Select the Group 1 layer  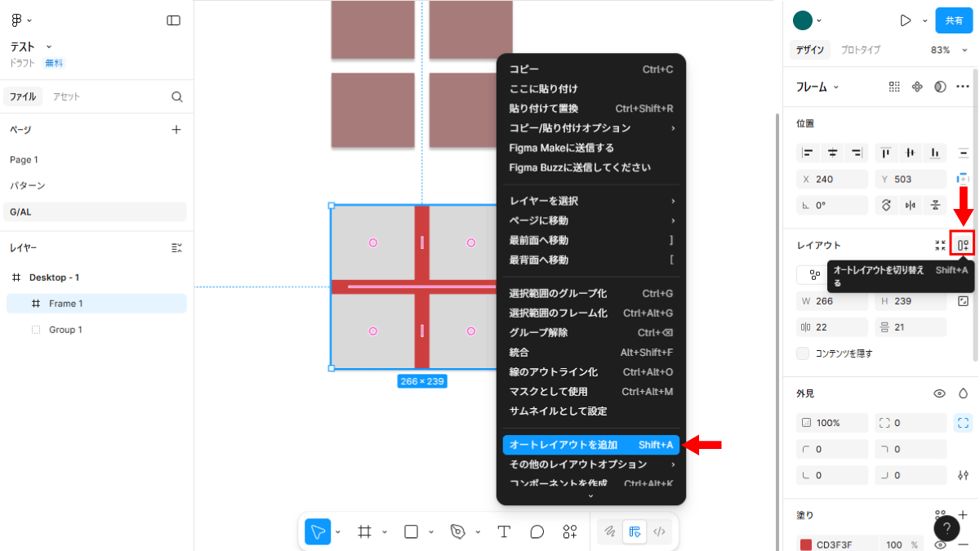coord(65,330)
